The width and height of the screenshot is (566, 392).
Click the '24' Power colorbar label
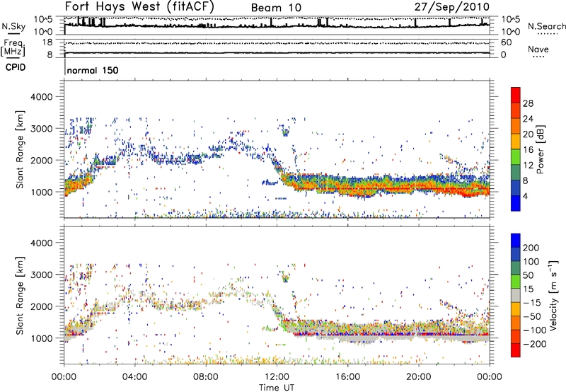point(528,119)
